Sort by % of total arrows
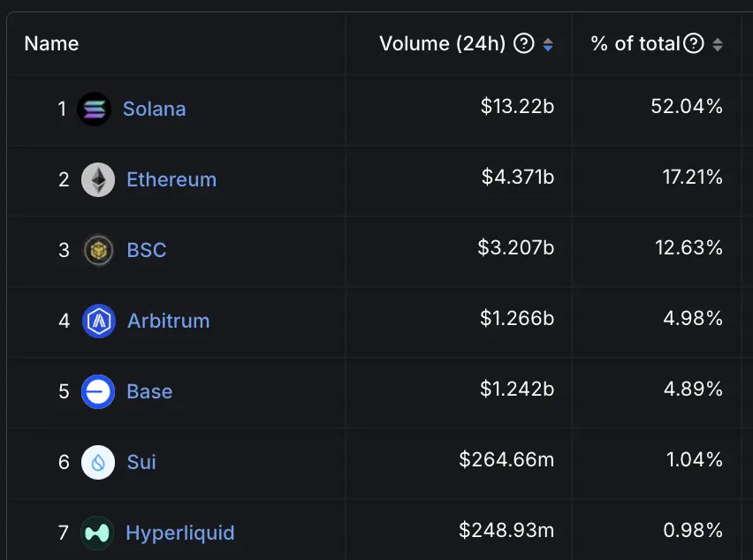This screenshot has height=560, width=753. (x=718, y=44)
